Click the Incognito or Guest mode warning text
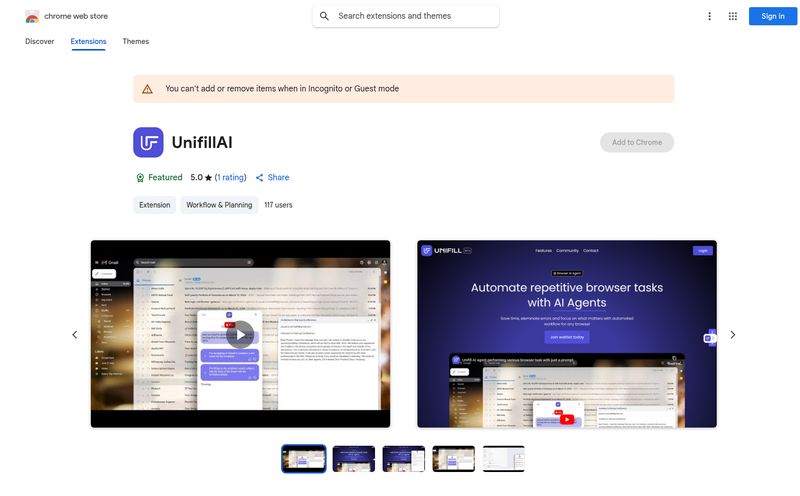The width and height of the screenshot is (800, 496). [x=282, y=89]
